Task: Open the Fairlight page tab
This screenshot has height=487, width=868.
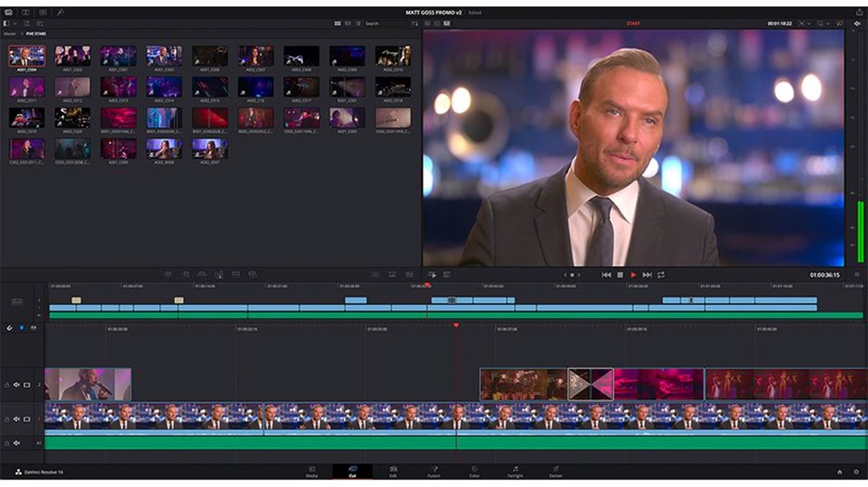Action: tap(515, 471)
